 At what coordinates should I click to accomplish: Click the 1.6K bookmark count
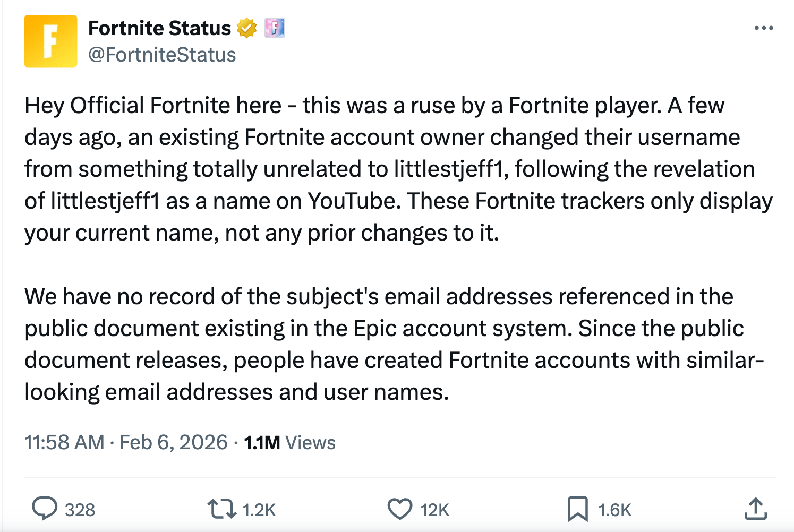point(613,510)
